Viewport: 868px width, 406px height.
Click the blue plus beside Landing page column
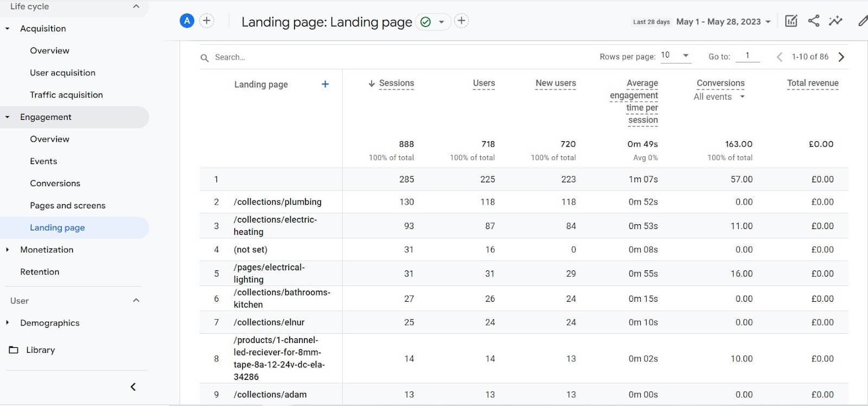[325, 84]
